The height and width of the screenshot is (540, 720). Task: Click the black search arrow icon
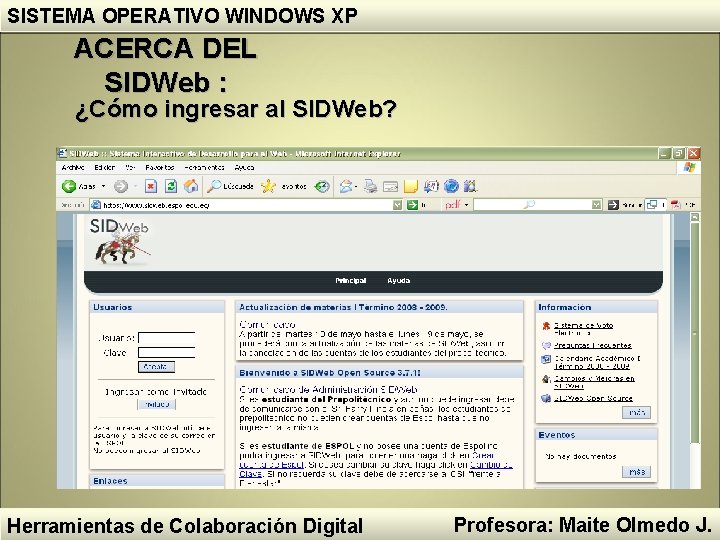pos(613,205)
